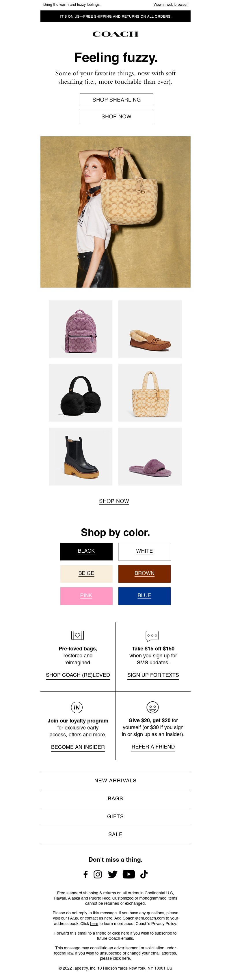The width and height of the screenshot is (231, 980).
Task: Open the YouTube icon
Action: (129, 874)
